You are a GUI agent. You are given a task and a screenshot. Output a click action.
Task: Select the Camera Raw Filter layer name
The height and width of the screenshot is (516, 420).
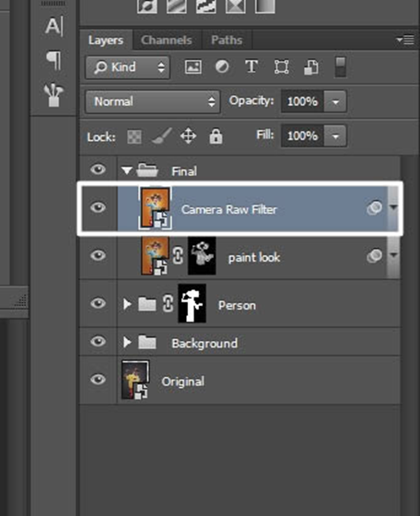pyautogui.click(x=229, y=210)
